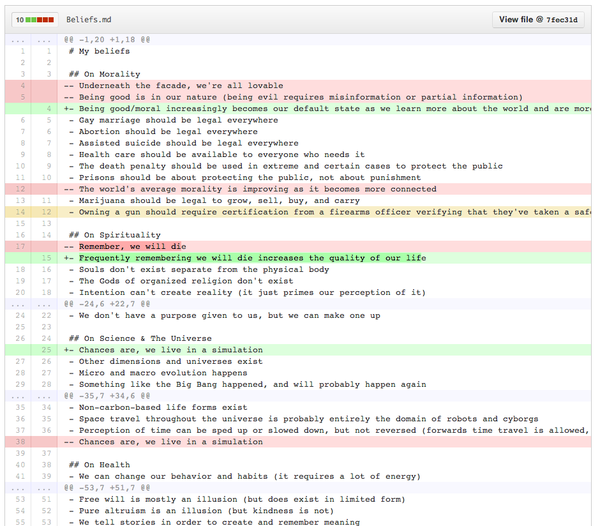This screenshot has width=600, height=526.
Task: Click line number beside 'Remember, we will die'
Action: point(21,246)
